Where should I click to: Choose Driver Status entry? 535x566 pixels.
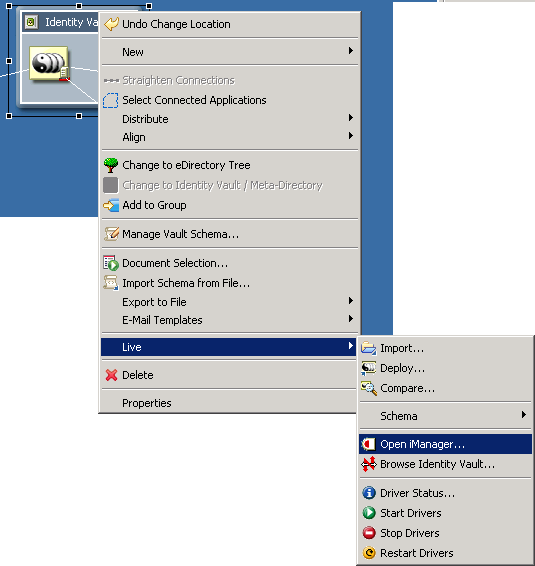tap(445, 493)
